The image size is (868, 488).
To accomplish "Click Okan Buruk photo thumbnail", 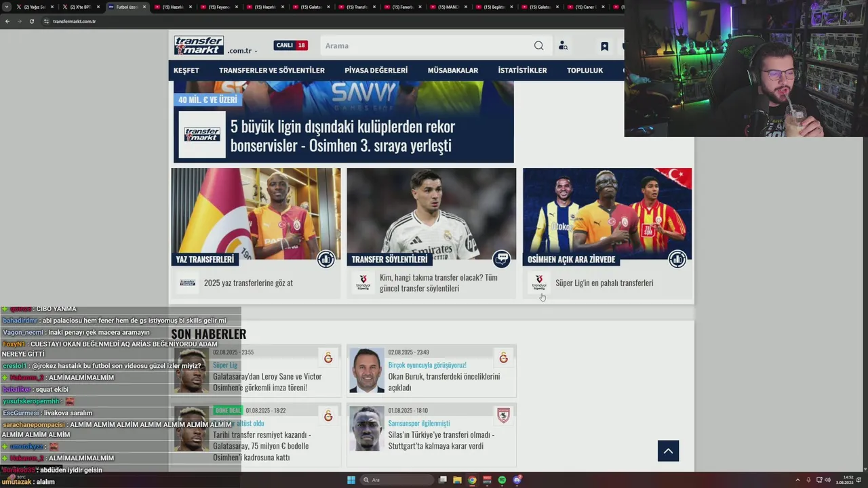I will [x=367, y=371].
